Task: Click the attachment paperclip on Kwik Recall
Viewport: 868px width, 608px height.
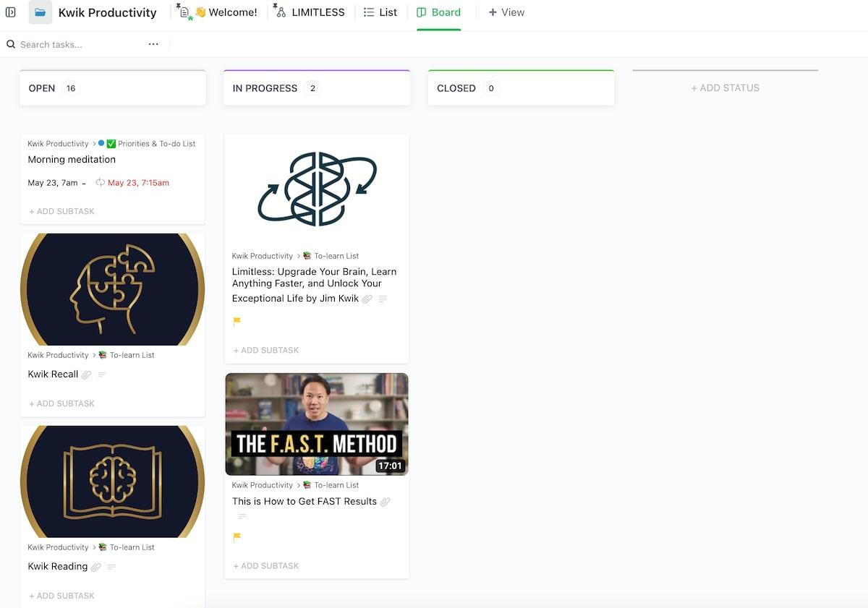Action: (x=87, y=374)
